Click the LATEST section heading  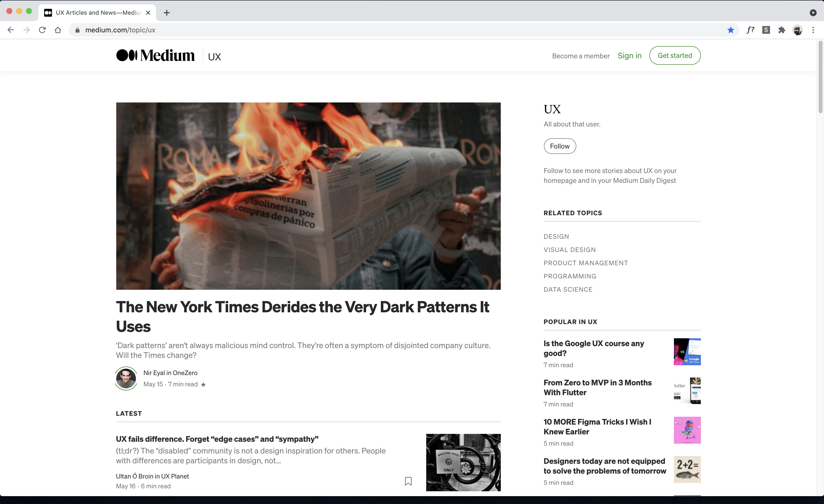tap(129, 414)
